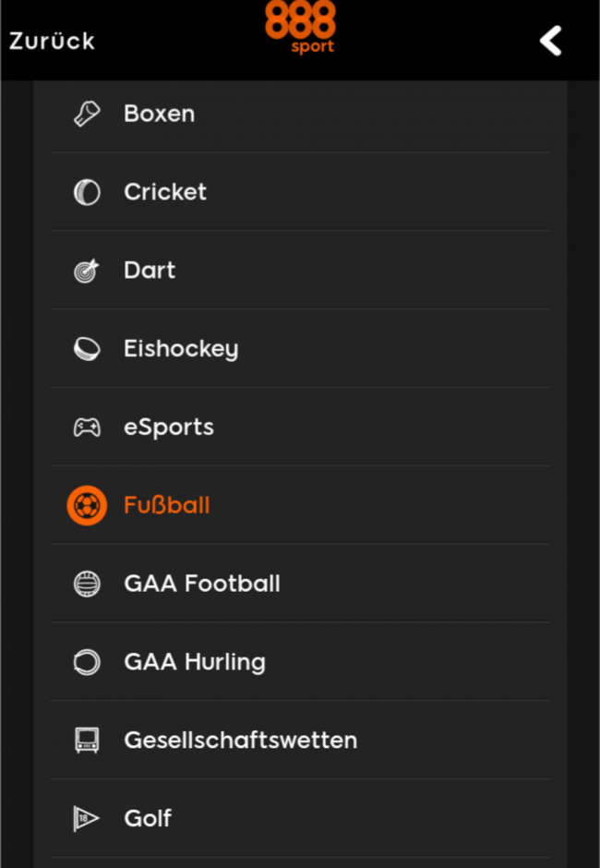Click the cricket ball icon
Viewport: 600px width, 868px height.
point(87,192)
